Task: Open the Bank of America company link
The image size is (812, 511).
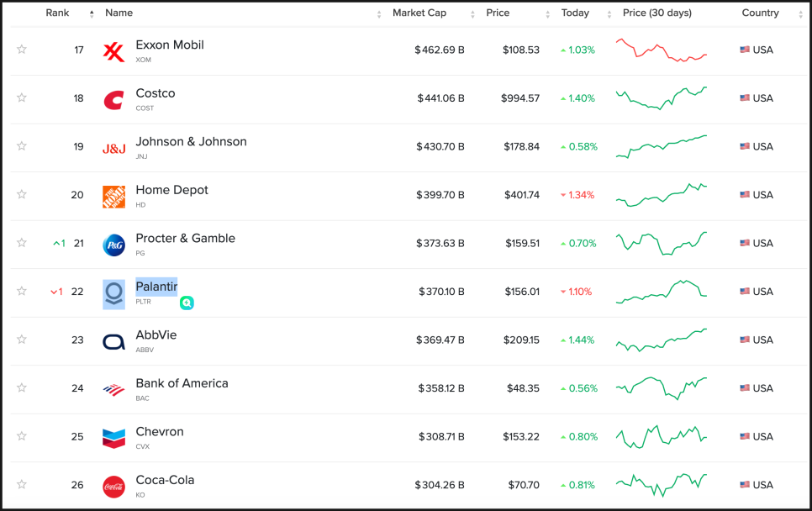Action: (x=182, y=383)
